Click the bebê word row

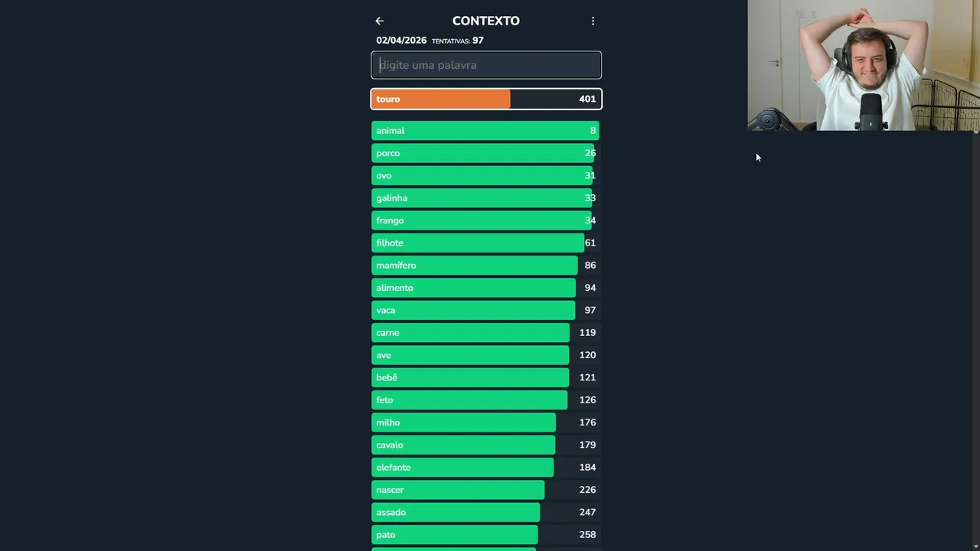click(x=486, y=377)
